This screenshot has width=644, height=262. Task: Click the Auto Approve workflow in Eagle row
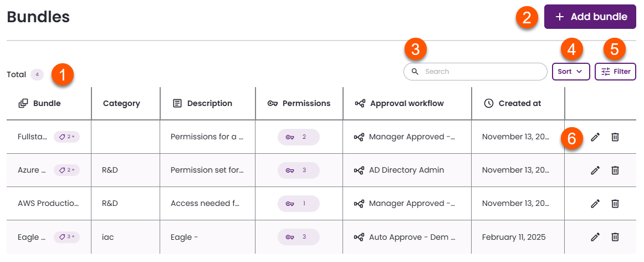click(412, 237)
